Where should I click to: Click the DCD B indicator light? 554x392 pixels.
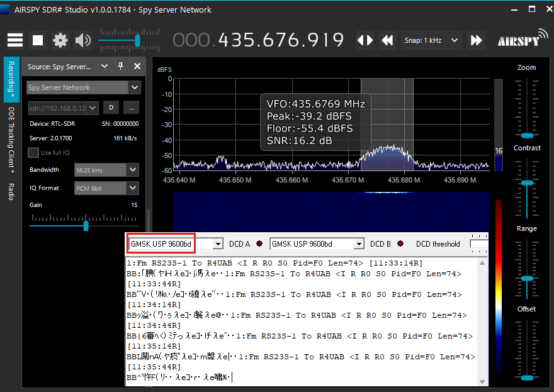click(400, 244)
